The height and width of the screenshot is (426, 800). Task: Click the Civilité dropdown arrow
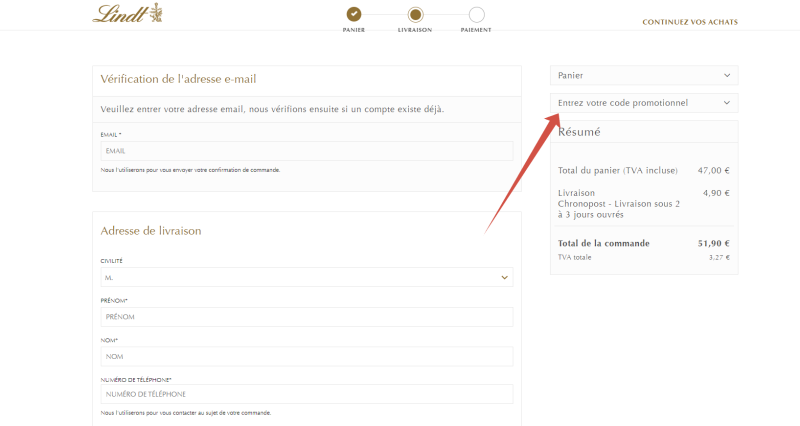click(x=504, y=278)
